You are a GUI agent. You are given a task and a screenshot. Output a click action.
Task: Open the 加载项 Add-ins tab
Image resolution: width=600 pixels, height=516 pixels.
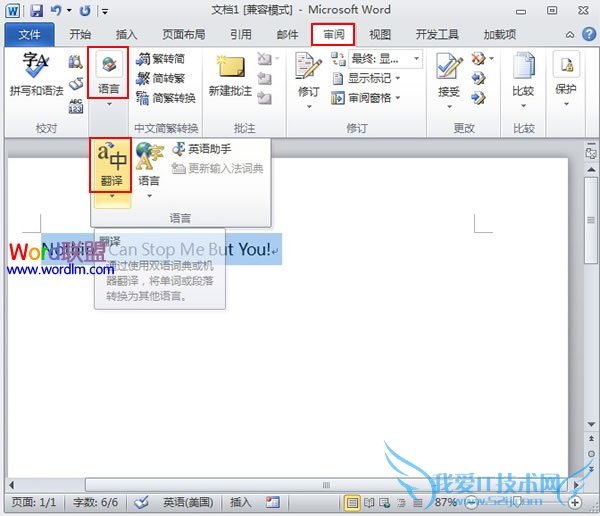[x=499, y=35]
